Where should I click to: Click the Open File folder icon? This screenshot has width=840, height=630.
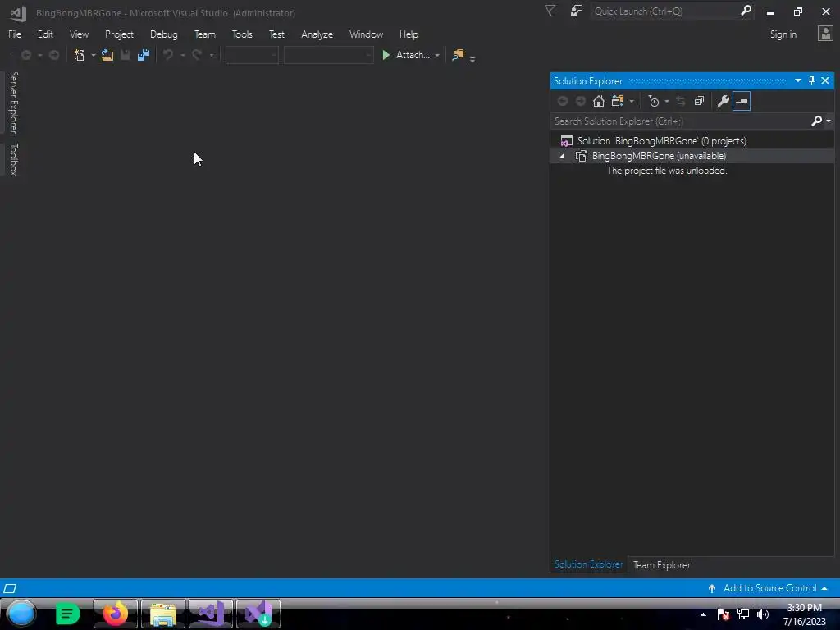point(107,55)
